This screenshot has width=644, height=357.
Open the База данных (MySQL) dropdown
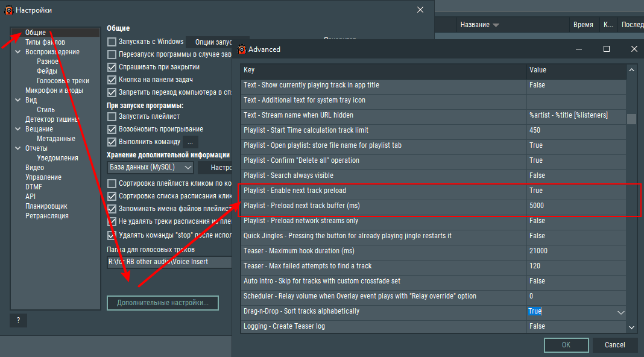point(150,168)
